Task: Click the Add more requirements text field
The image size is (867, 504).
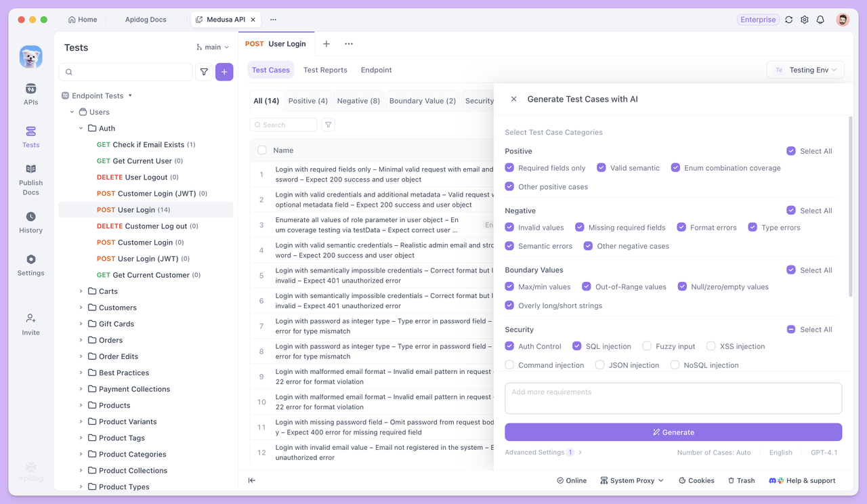Action: tap(673, 398)
